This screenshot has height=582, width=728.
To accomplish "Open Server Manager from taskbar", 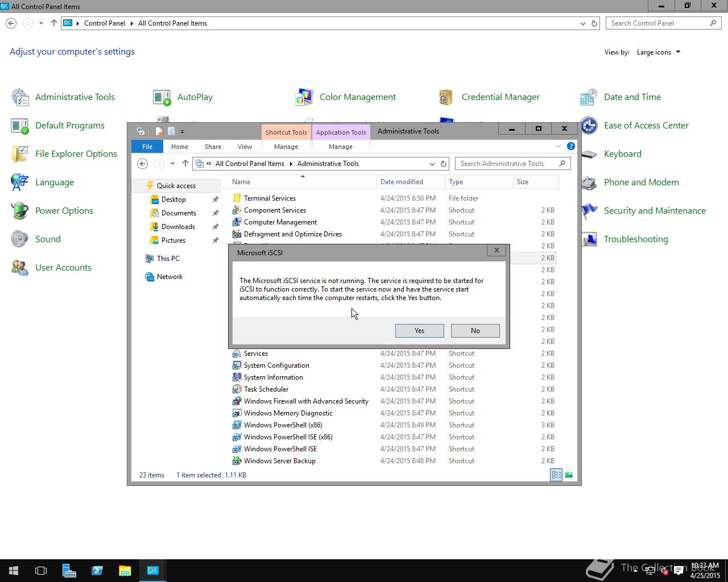I will [69, 571].
